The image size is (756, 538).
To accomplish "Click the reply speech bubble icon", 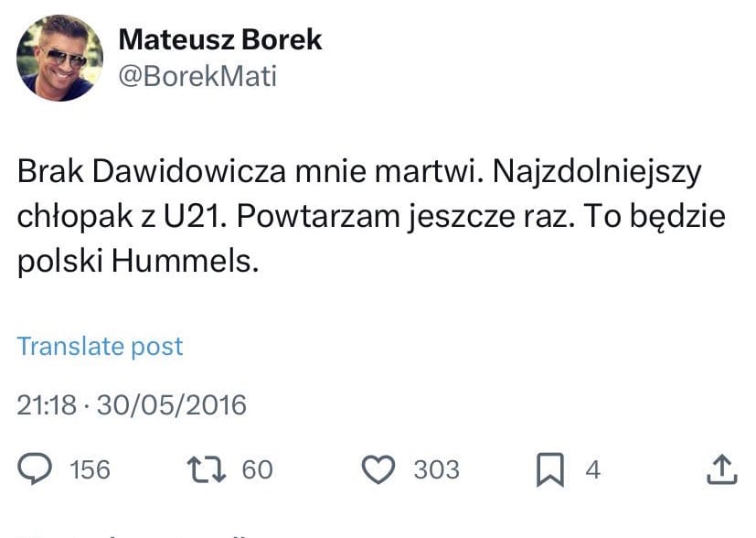I will [x=36, y=469].
